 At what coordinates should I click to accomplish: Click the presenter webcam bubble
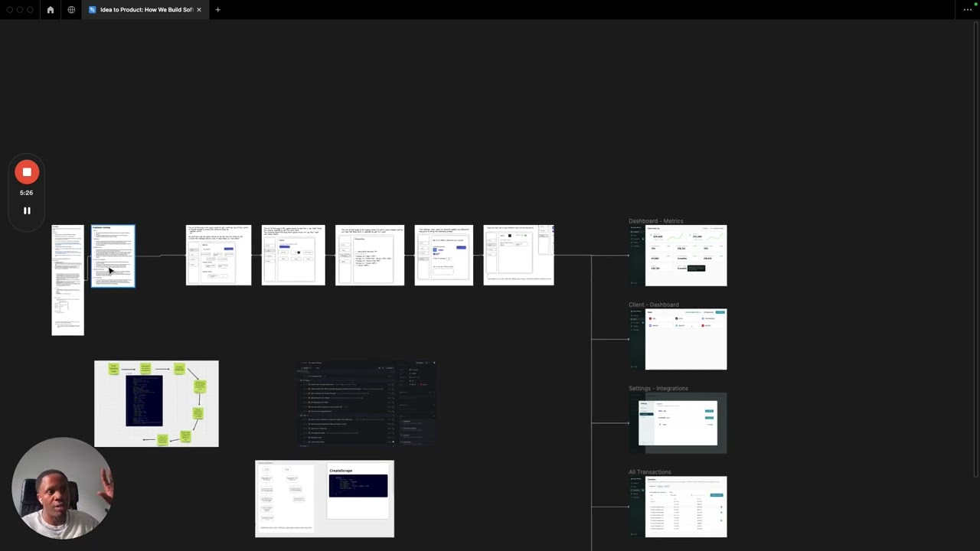pos(61,488)
